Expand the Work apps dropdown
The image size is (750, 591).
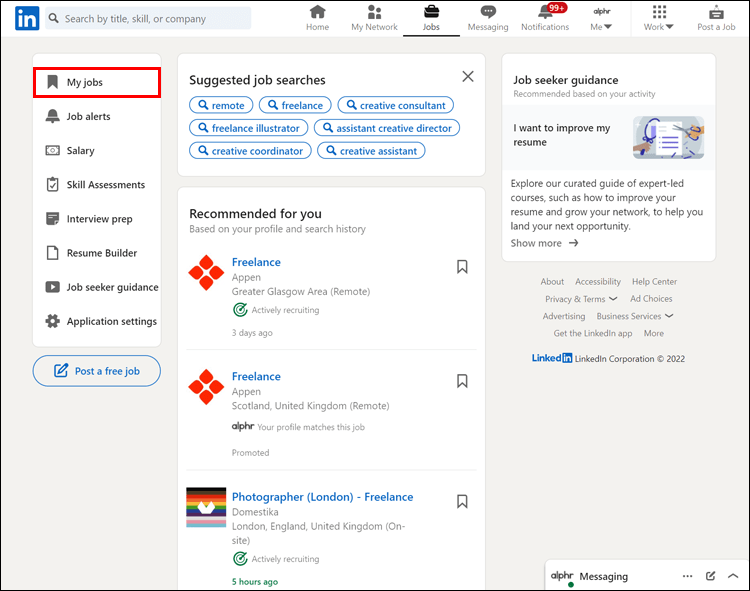(x=658, y=19)
